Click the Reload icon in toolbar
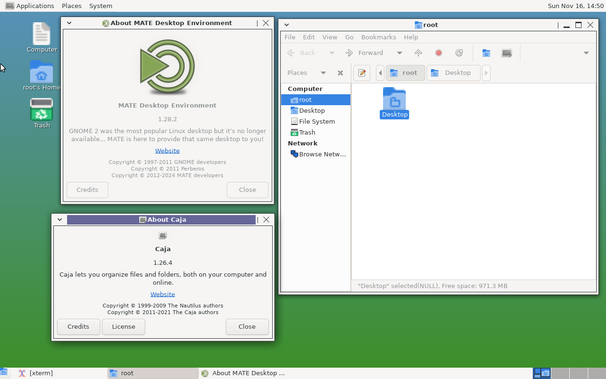 tap(459, 53)
